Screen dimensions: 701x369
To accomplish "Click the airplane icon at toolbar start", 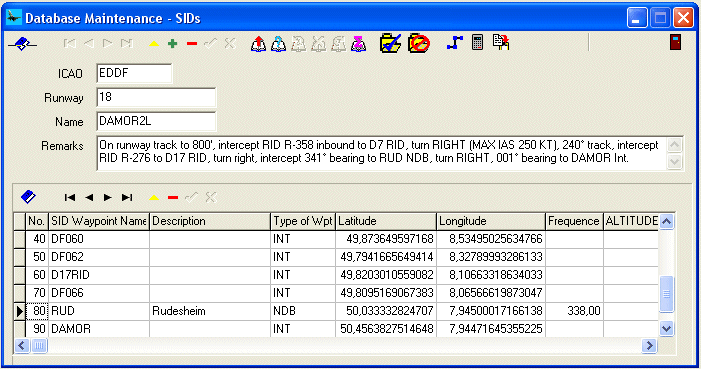I will (x=22, y=43).
